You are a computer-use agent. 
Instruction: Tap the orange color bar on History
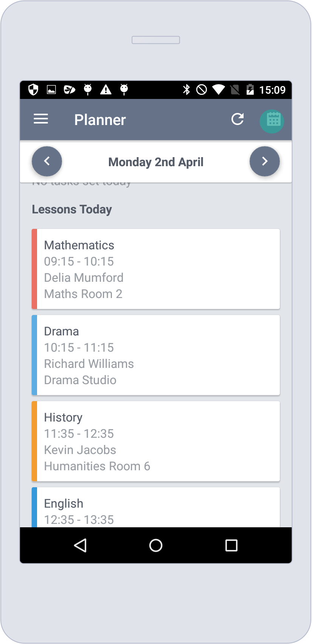(34, 441)
